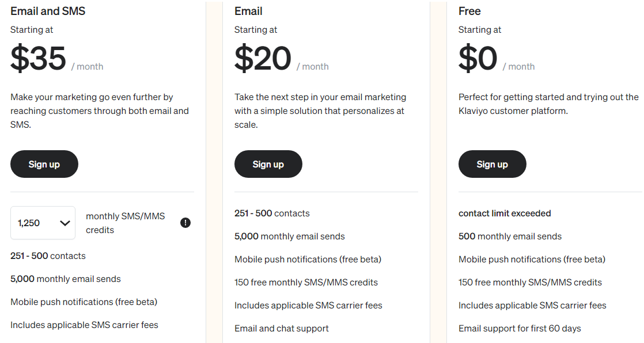The width and height of the screenshot is (644, 343).
Task: Open the 1,250 SMS credits dropdown
Action: (43, 223)
